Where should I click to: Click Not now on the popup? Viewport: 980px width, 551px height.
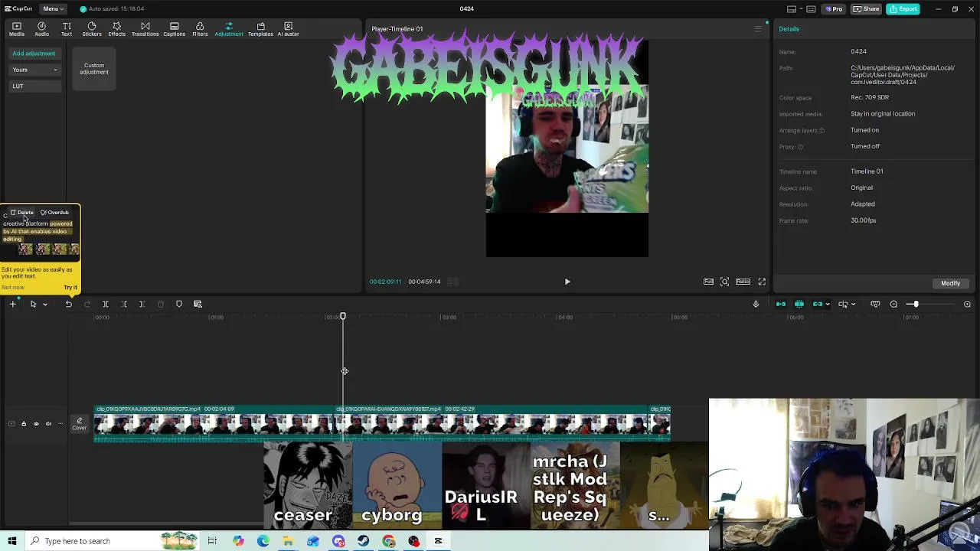[12, 288]
